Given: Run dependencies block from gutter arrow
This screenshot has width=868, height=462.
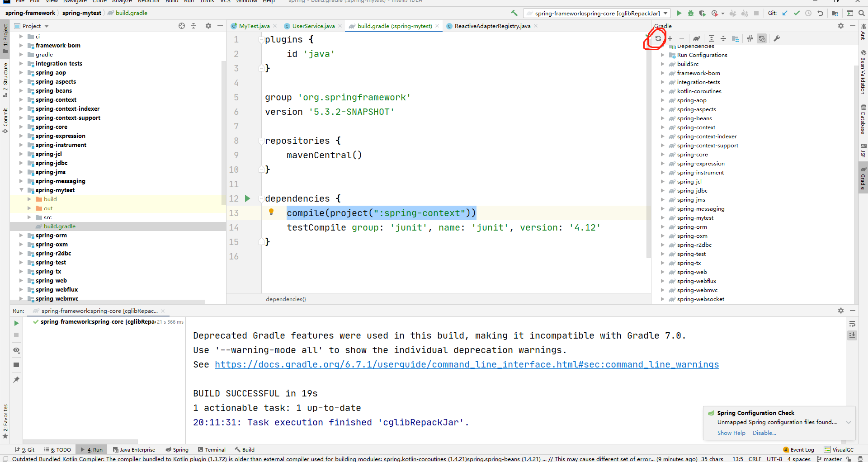Looking at the screenshot, I should click(x=247, y=198).
